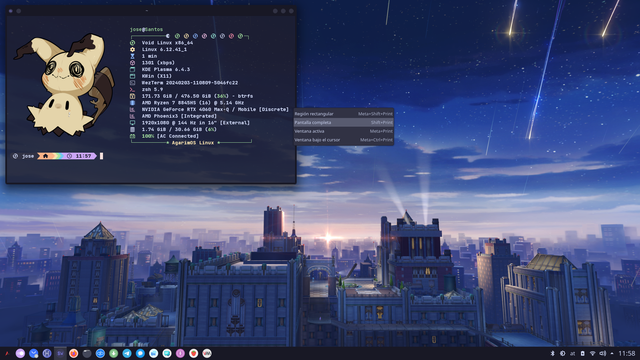640x360 pixels.
Task: Open the blue chat bubble messenger icon
Action: click(140, 353)
